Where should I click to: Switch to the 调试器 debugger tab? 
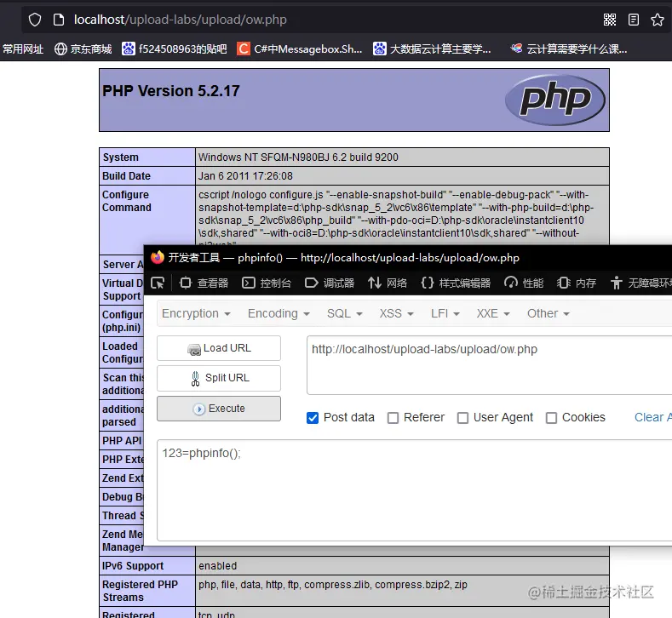pyautogui.click(x=330, y=283)
